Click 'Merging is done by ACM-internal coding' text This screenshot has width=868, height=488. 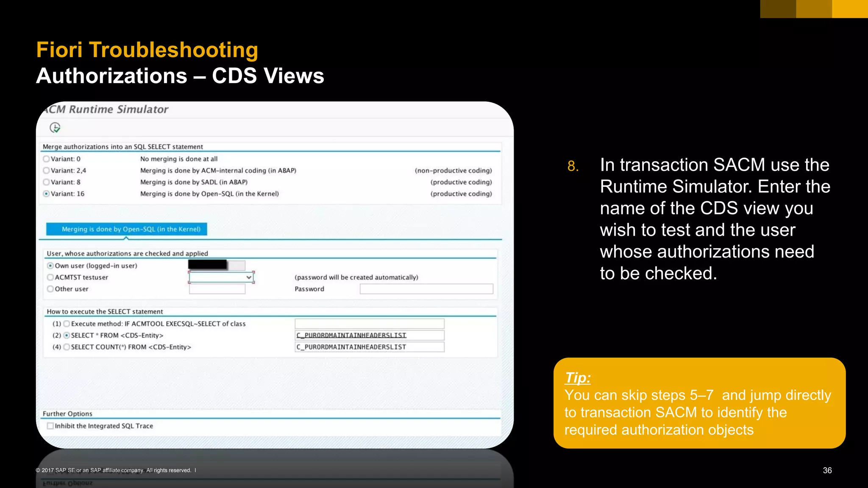point(218,170)
